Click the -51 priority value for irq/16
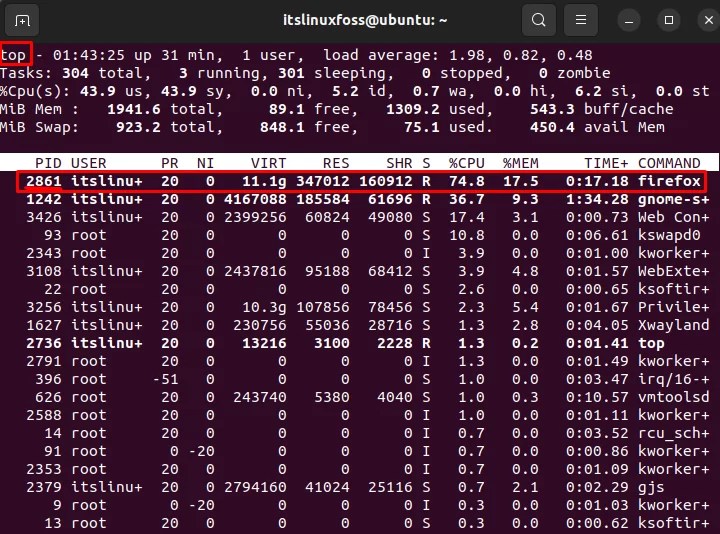Image resolution: width=720 pixels, height=534 pixels. pos(165,379)
